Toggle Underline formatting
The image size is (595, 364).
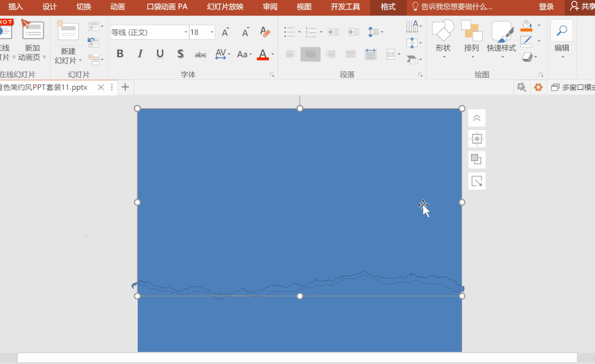pos(160,54)
